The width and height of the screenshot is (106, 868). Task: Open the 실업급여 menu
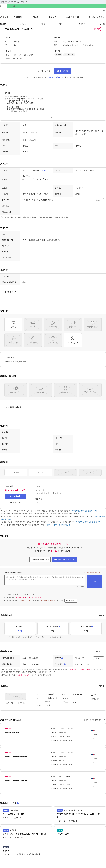pyautogui.click(x=53, y=17)
